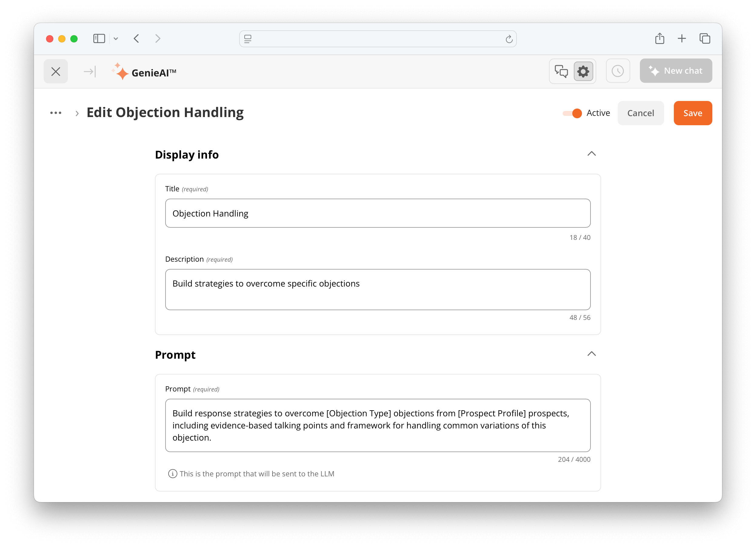The image size is (756, 547).
Task: Cancel editing the prompt
Action: pos(640,113)
